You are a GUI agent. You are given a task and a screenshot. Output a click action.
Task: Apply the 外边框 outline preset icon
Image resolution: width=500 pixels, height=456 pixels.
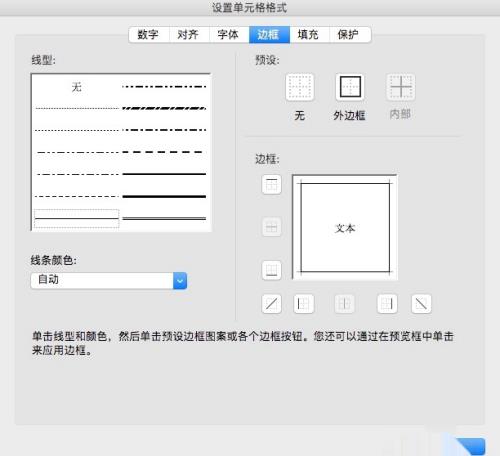[x=350, y=87]
